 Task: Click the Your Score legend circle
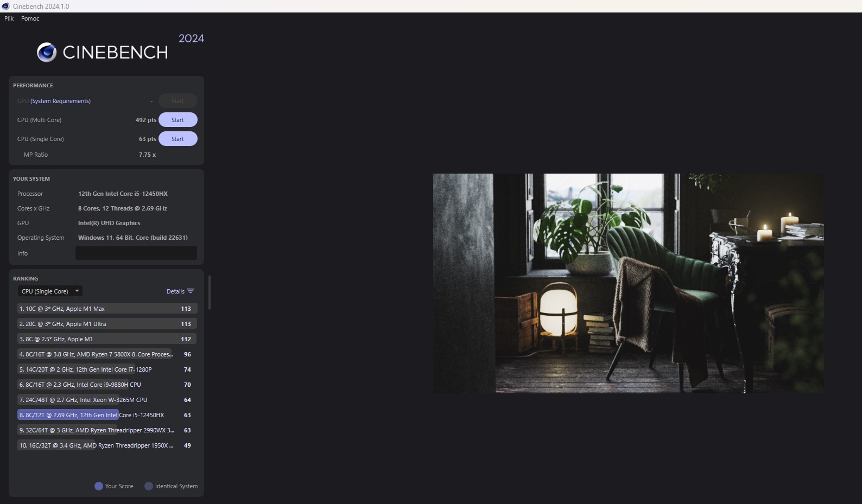tap(99, 486)
